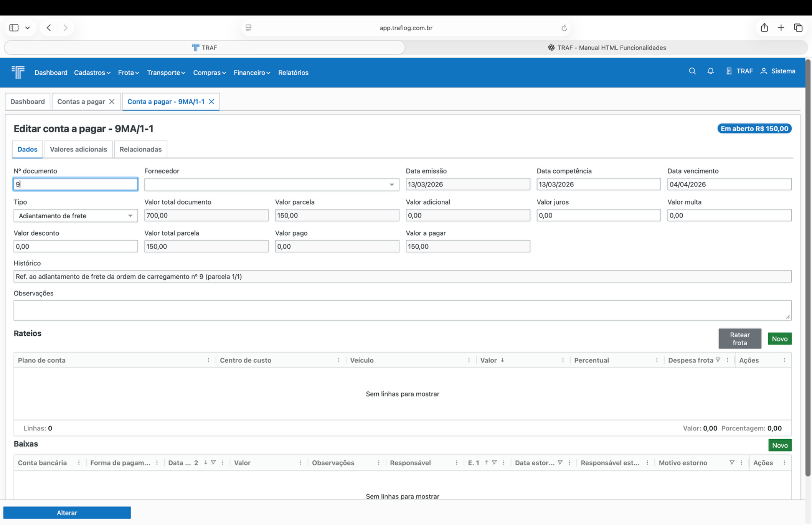Click filter icon on Despesa frota column

[718, 360]
